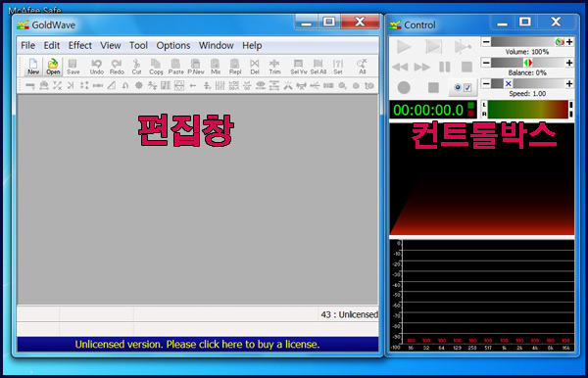Viewport: 588px width, 378px height.
Task: Open Effect menu
Action: [80, 46]
